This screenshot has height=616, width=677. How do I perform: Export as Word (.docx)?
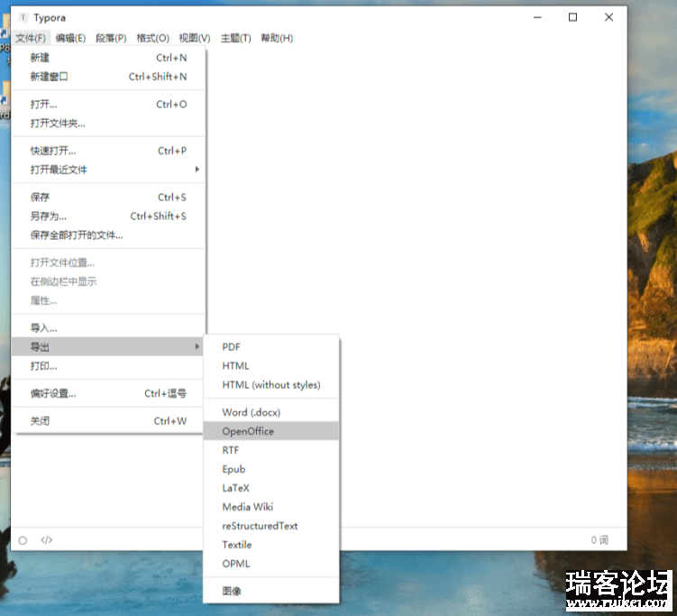271,412
